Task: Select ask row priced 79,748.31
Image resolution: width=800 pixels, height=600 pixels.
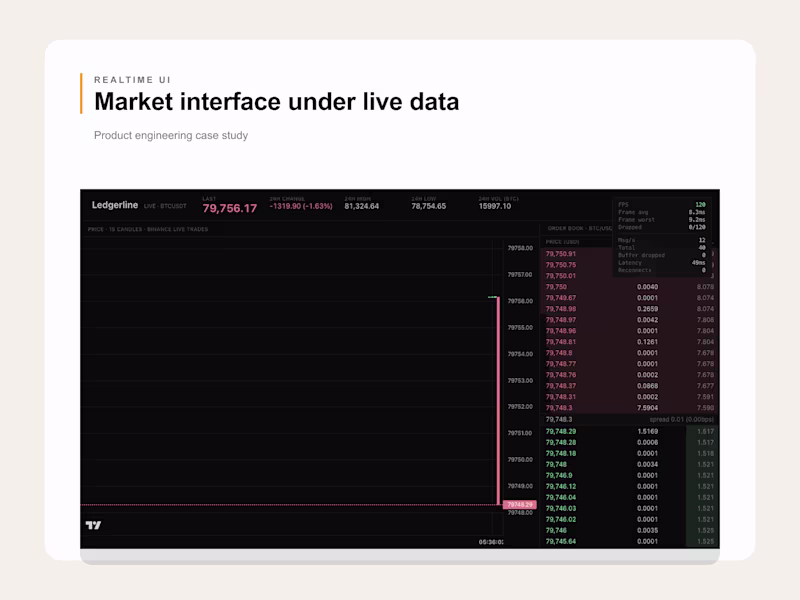Action: point(630,397)
